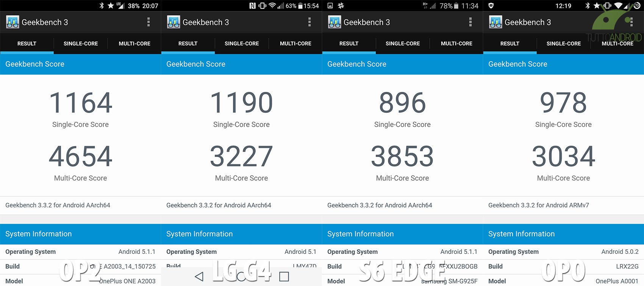644x286 pixels.
Task: Tap Geekbench 3.3.2 for Android ARMv7 text
Action: pos(539,205)
